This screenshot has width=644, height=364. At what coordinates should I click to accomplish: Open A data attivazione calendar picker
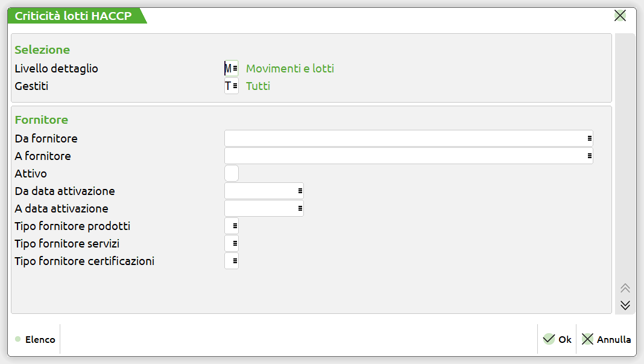pos(300,209)
